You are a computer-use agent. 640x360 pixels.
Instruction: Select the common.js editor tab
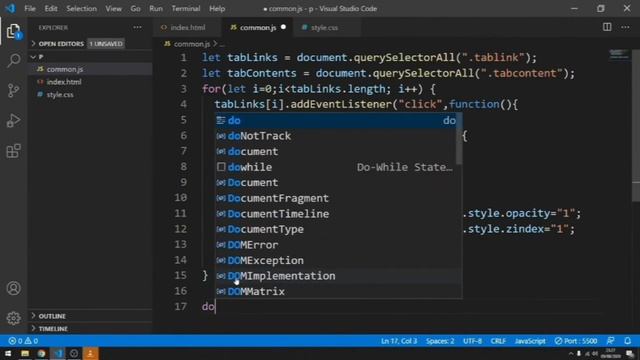pyautogui.click(x=258, y=27)
